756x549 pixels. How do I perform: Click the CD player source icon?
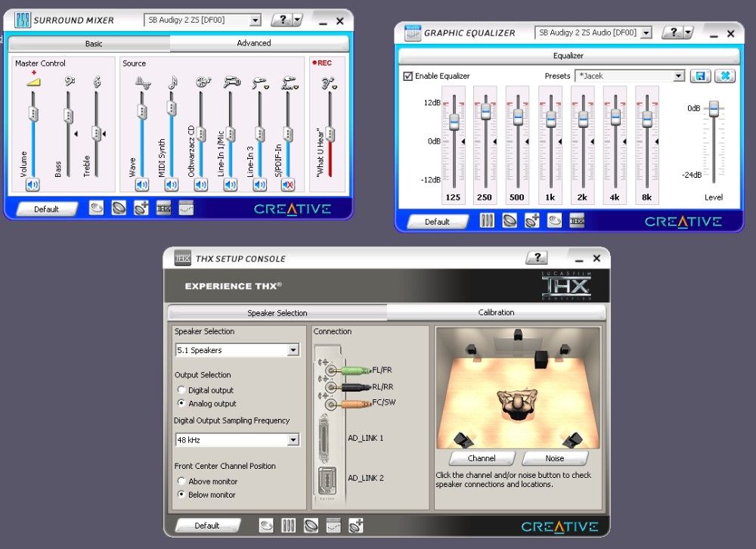tap(203, 82)
